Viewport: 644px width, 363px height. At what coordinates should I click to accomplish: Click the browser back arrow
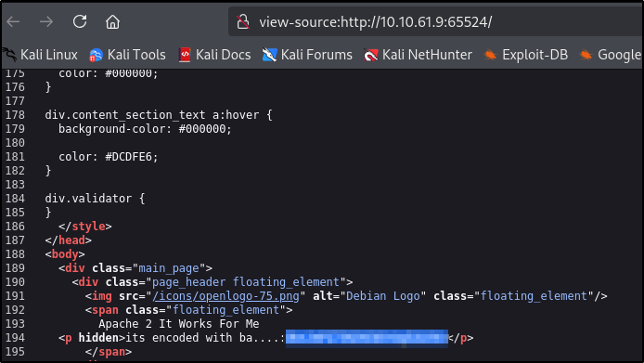[x=13, y=21]
